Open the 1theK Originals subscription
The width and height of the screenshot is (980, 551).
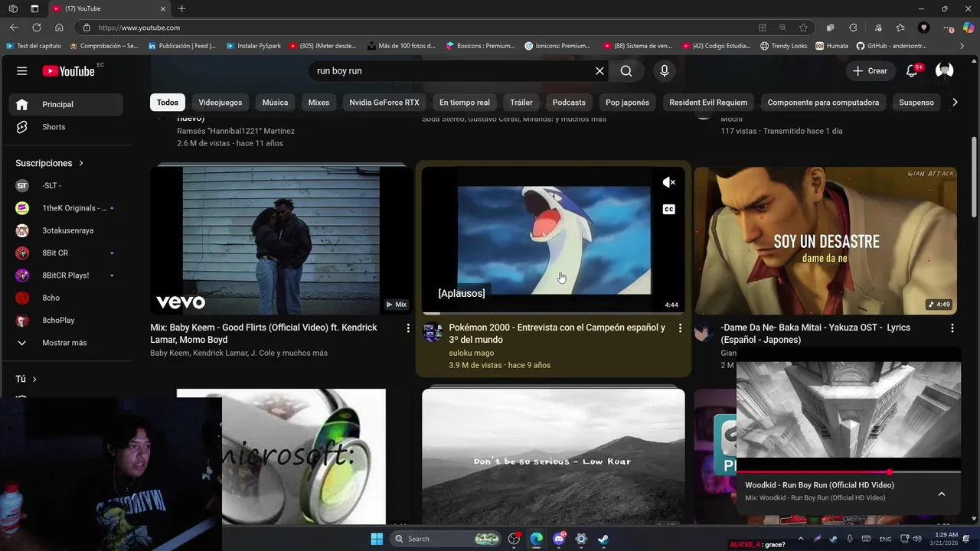click(66, 208)
